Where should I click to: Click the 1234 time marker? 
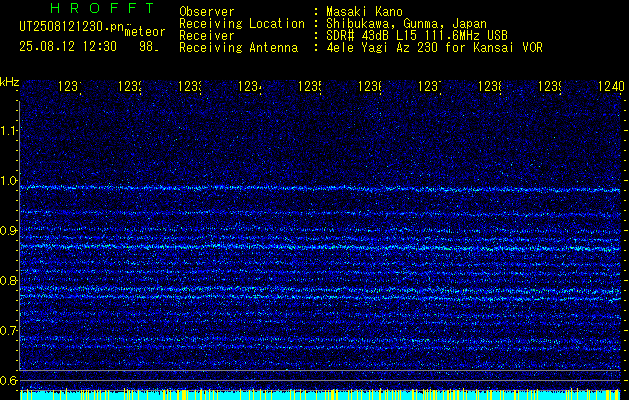coord(250,87)
